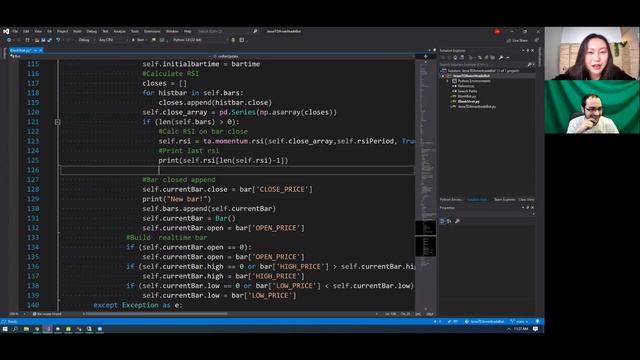640x360 pixels.
Task: Open Properties wrench in Solution Explorer toolbar
Action: coord(501,58)
